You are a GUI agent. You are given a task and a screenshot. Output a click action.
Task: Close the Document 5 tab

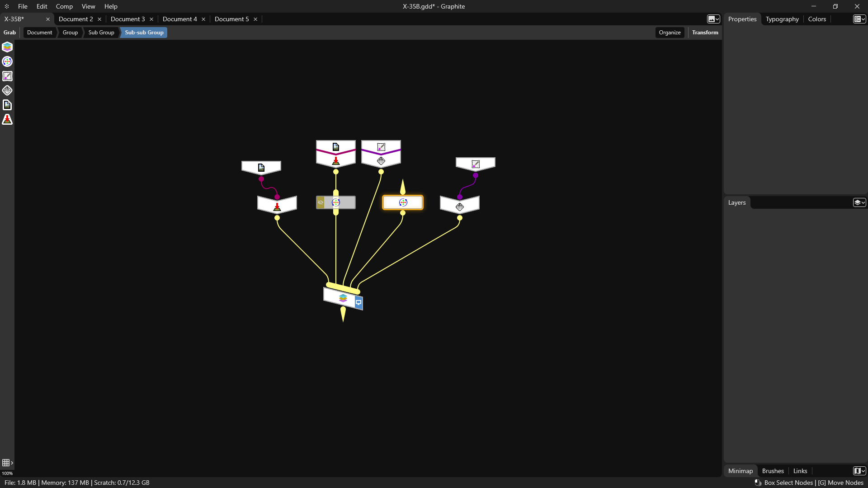click(255, 19)
